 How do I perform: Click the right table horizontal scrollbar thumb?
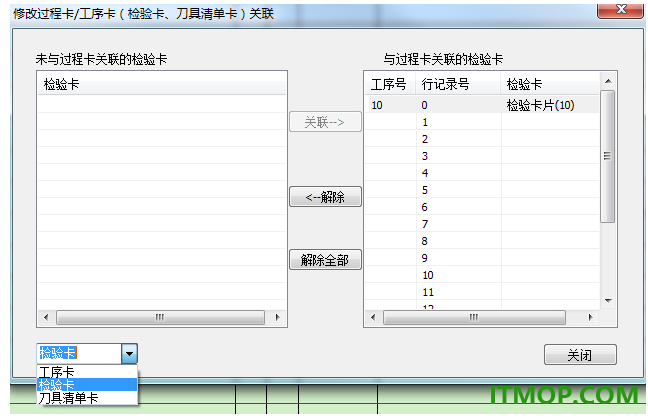(474, 317)
